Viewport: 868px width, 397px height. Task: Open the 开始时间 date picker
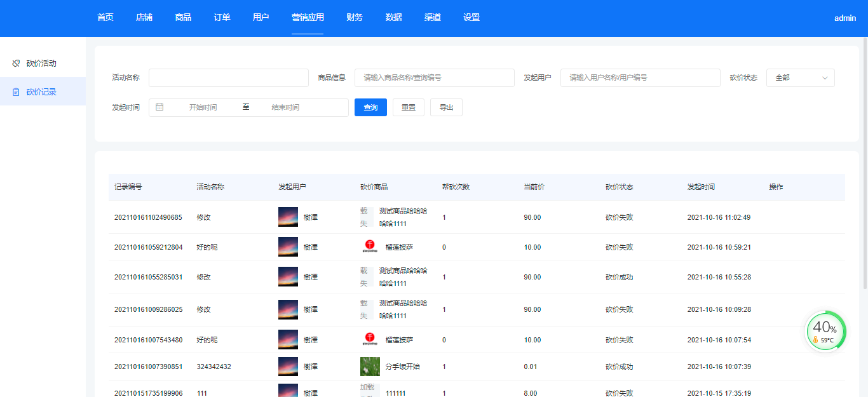[203, 107]
